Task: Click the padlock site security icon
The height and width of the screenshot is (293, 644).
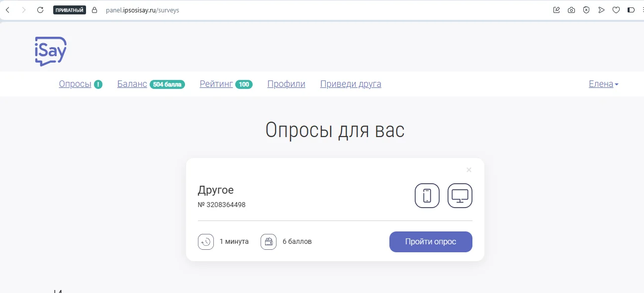Action: [95, 10]
